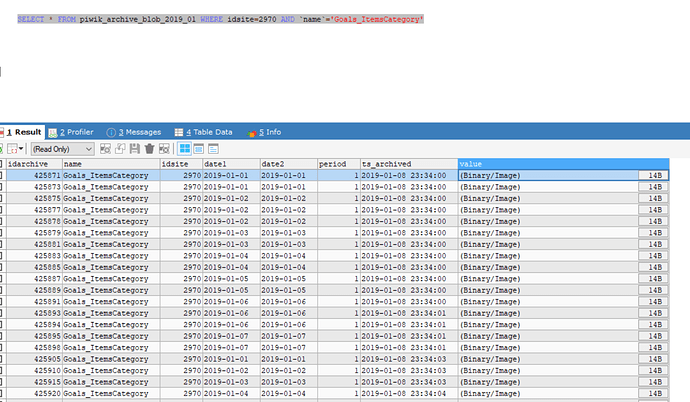Click the Info tab icon
This screenshot has height=402, width=690.
coord(252,132)
